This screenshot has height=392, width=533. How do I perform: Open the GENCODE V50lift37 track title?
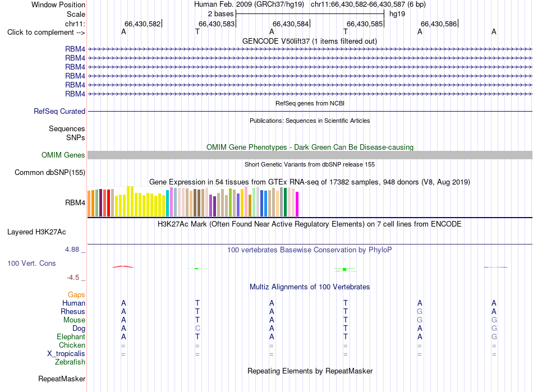[x=310, y=41]
